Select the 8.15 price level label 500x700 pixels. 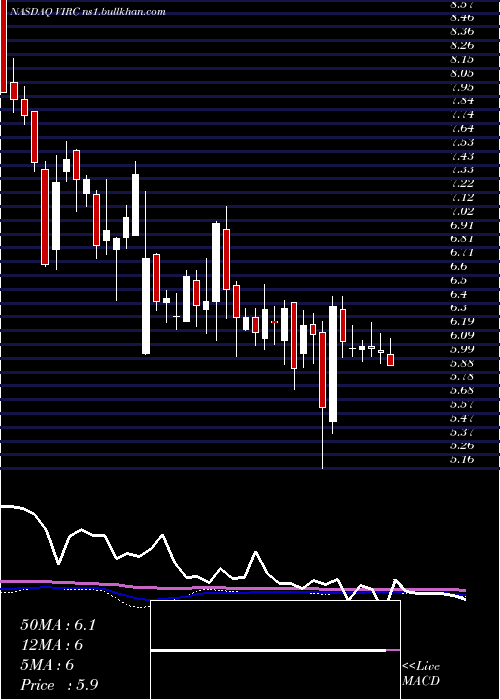tap(462, 59)
